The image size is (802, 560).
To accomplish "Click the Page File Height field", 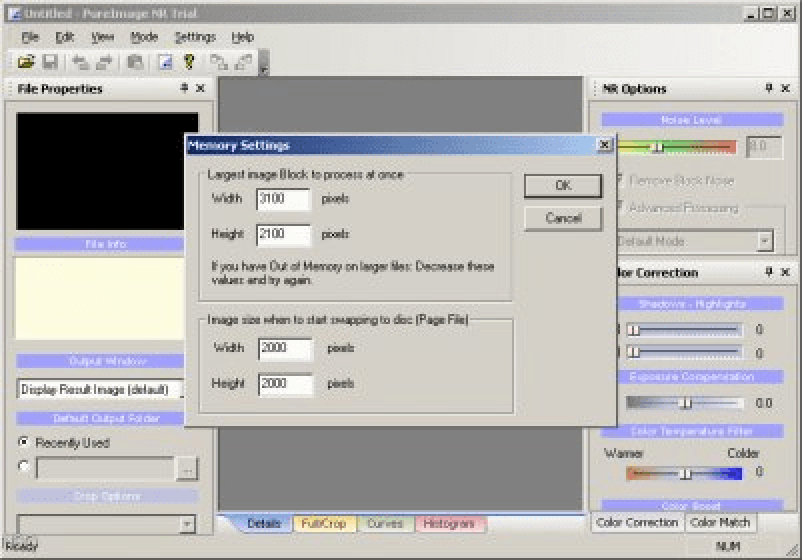I will pyautogui.click(x=285, y=385).
